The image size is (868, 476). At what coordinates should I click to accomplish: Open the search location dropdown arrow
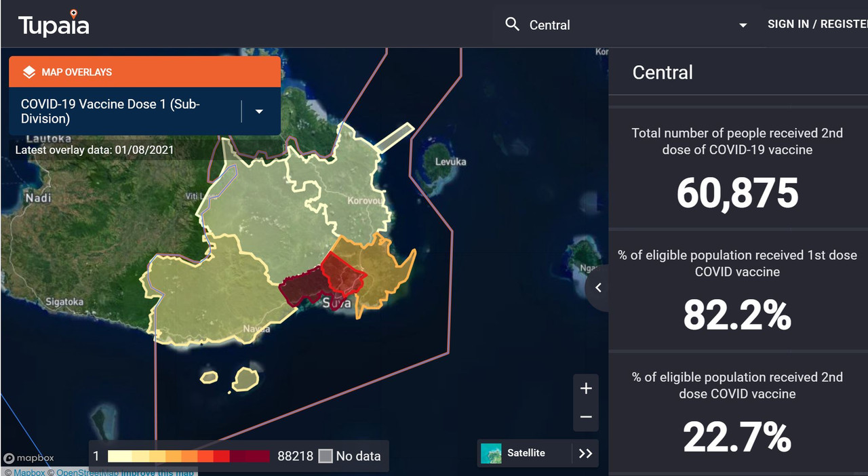[743, 25]
